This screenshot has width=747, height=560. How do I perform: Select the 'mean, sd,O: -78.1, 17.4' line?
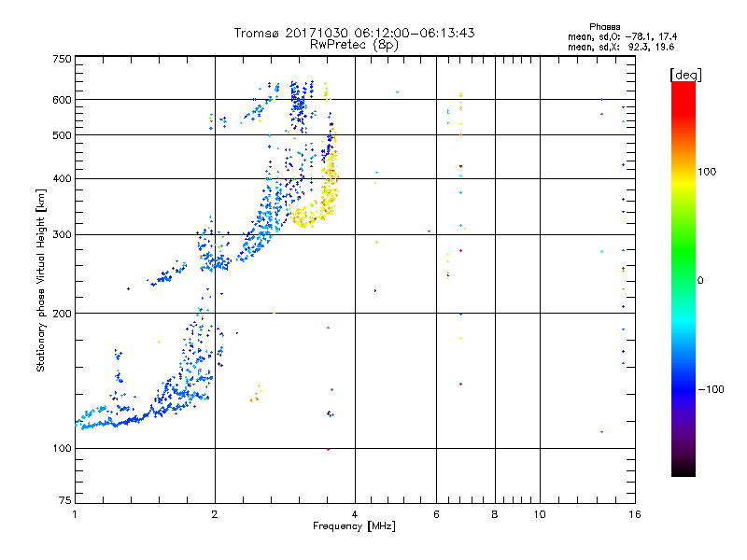[x=622, y=36]
